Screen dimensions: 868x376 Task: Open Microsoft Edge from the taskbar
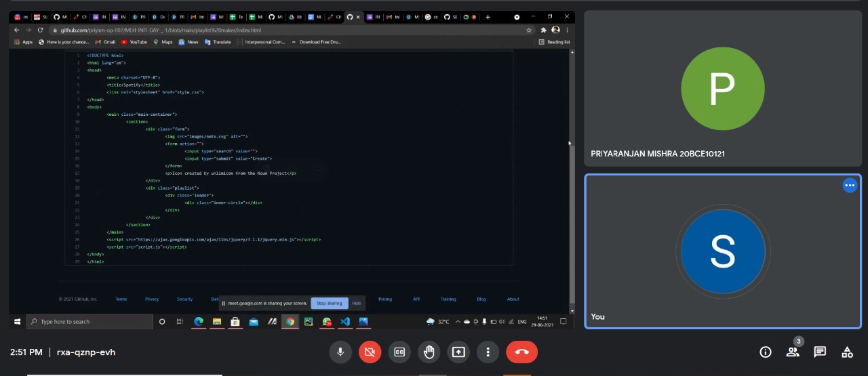tap(199, 321)
